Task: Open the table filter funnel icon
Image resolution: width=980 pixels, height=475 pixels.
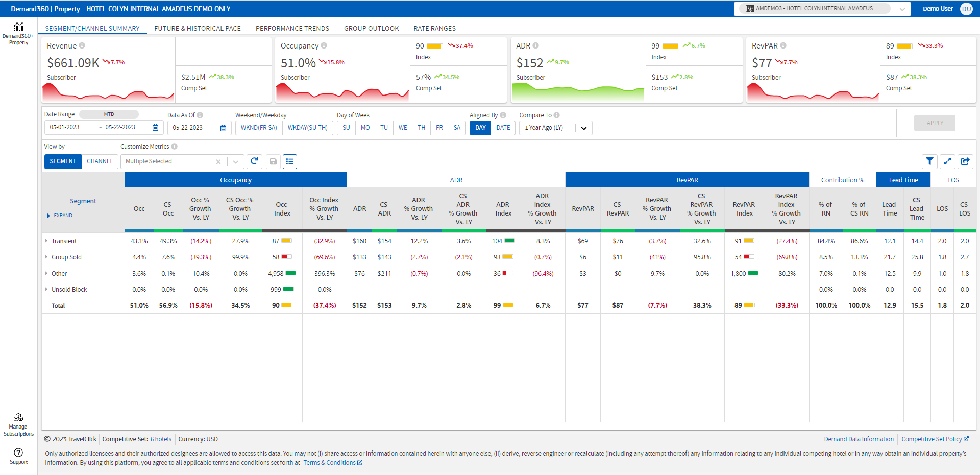Action: [x=929, y=161]
